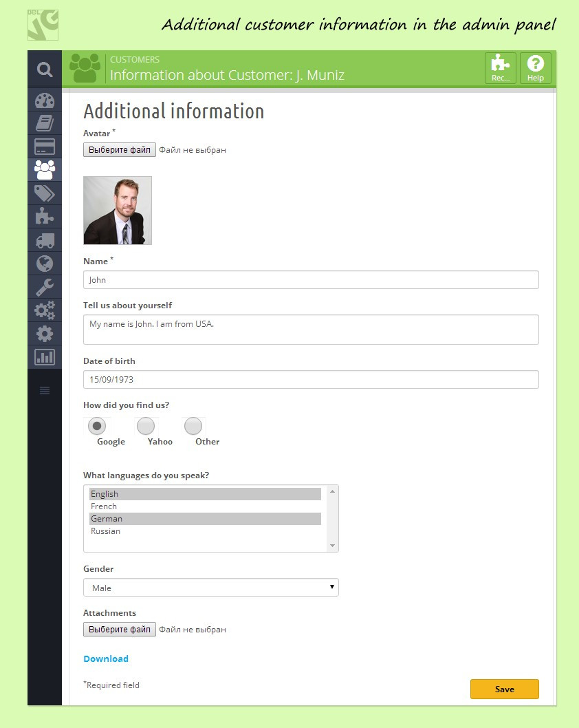Open the Gender dropdown
The image size is (579, 728).
(x=211, y=588)
